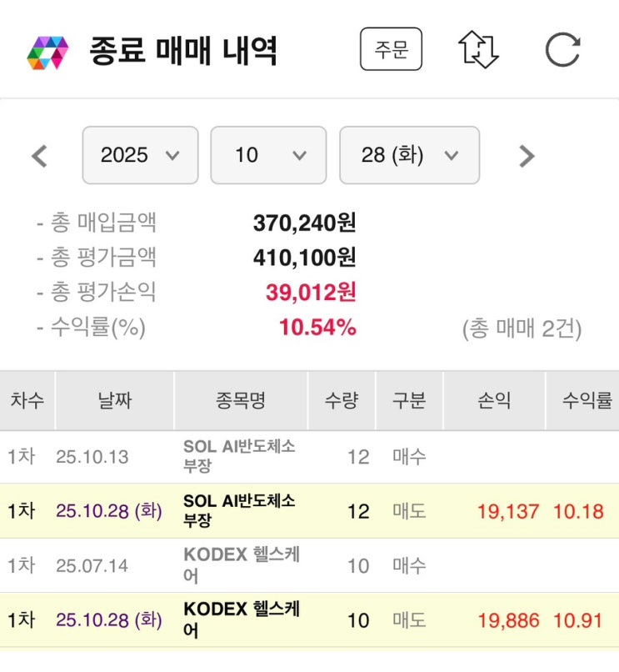This screenshot has width=619, height=672.
Task: Click the 날짜 column header
Action: click(x=114, y=400)
